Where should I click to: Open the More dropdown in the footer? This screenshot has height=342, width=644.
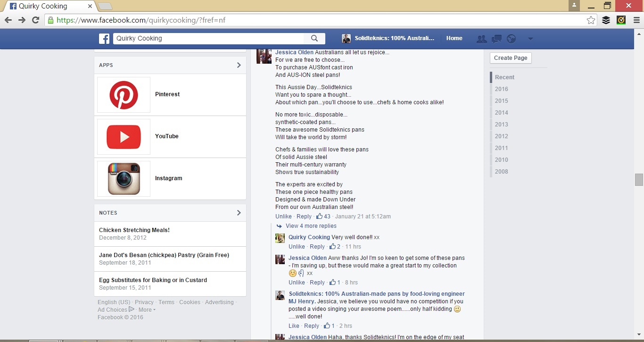147,310
